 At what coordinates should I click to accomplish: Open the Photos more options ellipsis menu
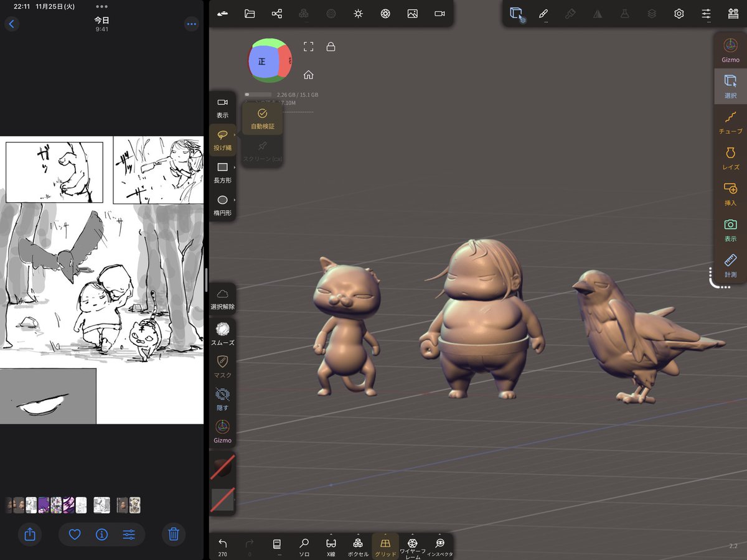(191, 24)
